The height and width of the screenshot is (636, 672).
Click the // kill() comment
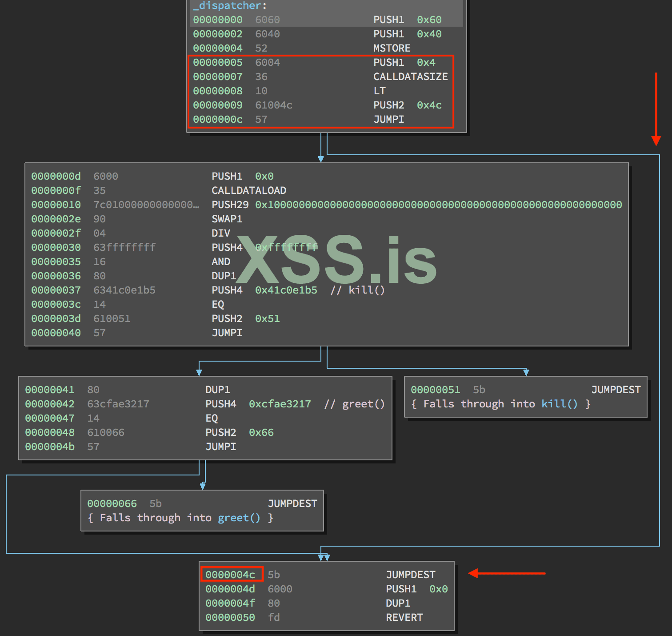click(x=357, y=290)
